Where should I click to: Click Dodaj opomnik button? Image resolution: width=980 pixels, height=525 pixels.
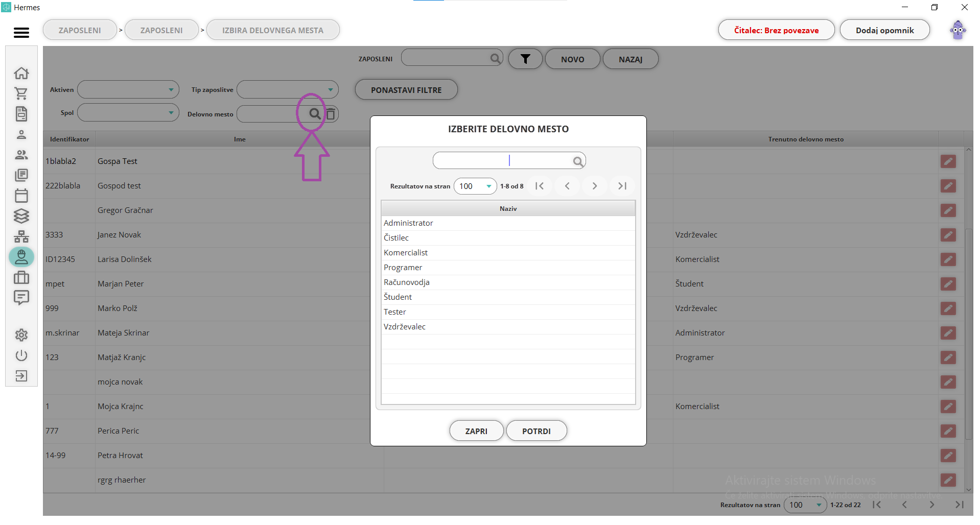(x=885, y=30)
